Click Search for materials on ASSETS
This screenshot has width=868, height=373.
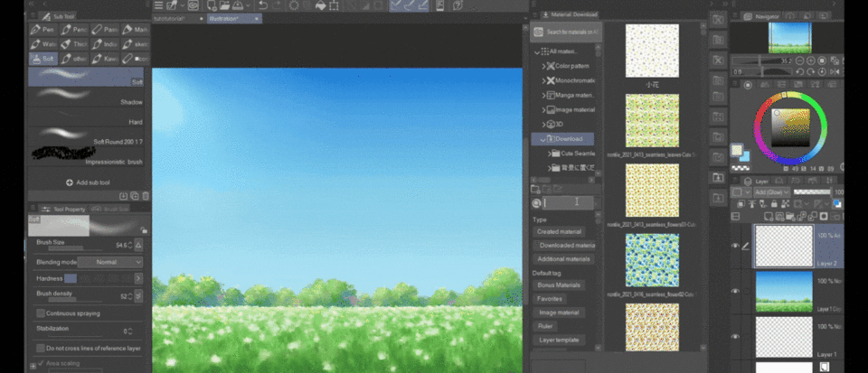(x=566, y=32)
